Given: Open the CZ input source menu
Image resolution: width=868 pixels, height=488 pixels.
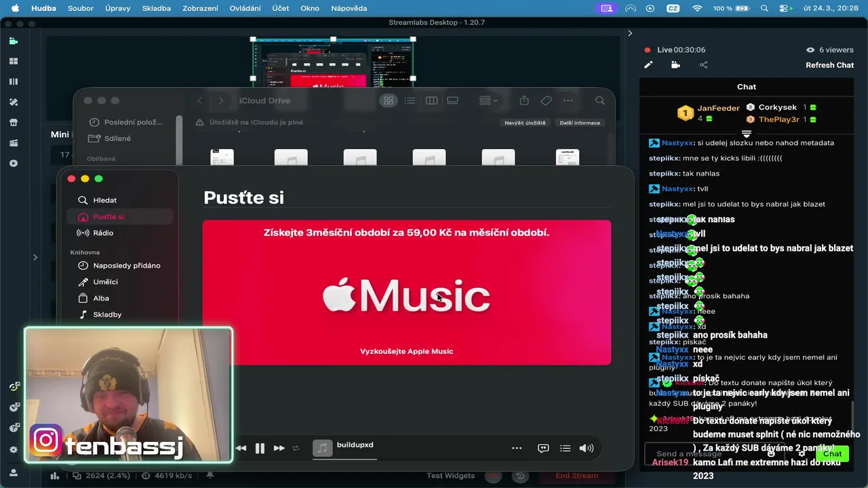Looking at the screenshot, I should pos(673,8).
